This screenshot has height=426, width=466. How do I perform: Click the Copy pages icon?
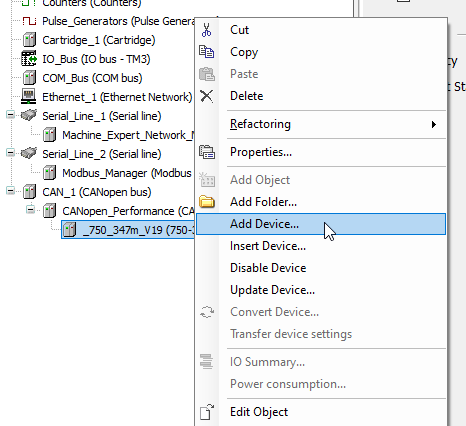207,52
